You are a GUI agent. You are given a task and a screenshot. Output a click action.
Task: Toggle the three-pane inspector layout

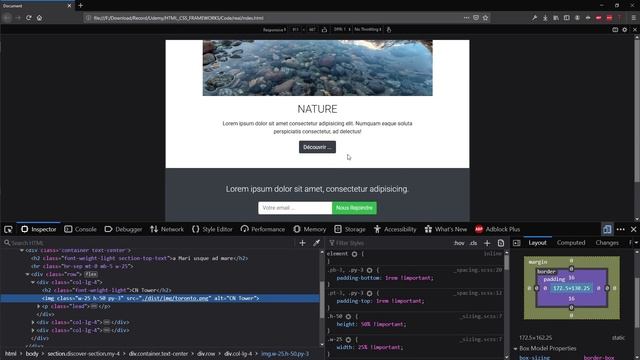pyautogui.click(x=516, y=243)
